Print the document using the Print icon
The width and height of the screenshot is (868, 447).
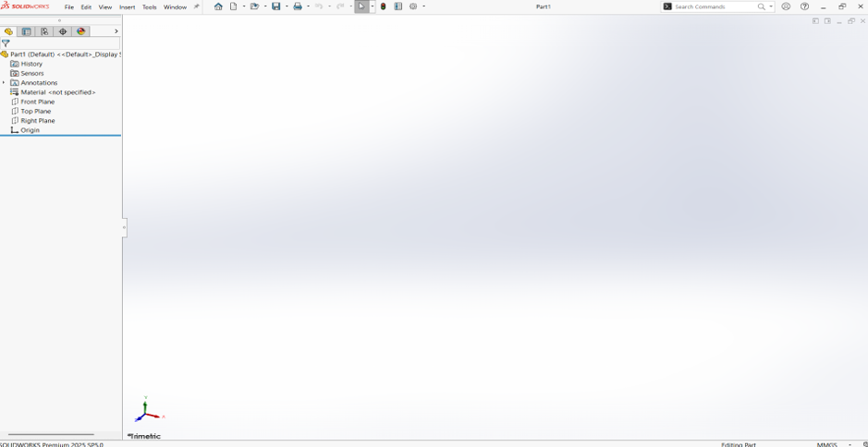coord(298,6)
